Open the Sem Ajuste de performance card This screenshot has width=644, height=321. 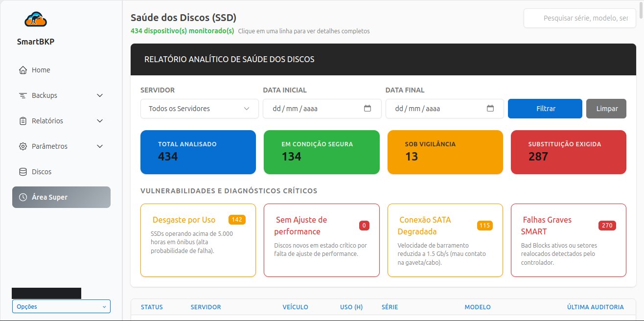(322, 240)
